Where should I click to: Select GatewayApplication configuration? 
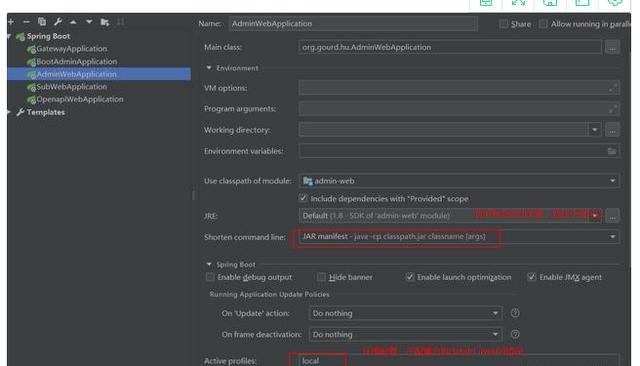(x=71, y=49)
